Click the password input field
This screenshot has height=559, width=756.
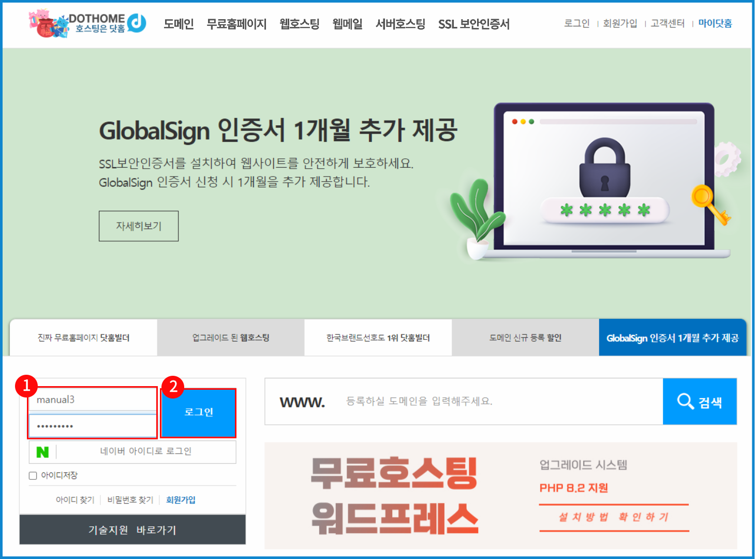tap(93, 426)
